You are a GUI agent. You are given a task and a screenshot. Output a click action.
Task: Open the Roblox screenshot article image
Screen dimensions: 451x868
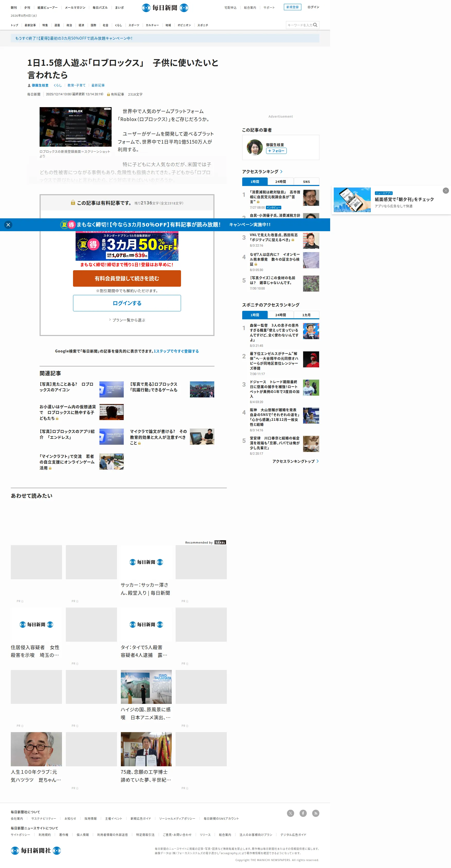coord(76,127)
